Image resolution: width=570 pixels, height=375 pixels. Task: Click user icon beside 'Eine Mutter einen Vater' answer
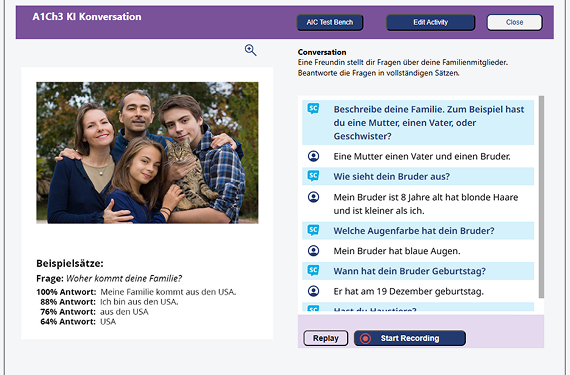pos(313,156)
